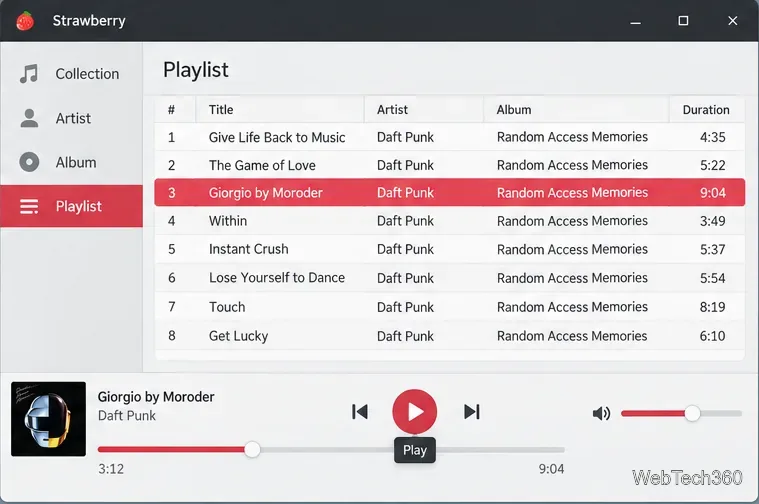Click Random Access Memories in Within row
The width and height of the screenshot is (759, 504).
pyautogui.click(x=572, y=221)
